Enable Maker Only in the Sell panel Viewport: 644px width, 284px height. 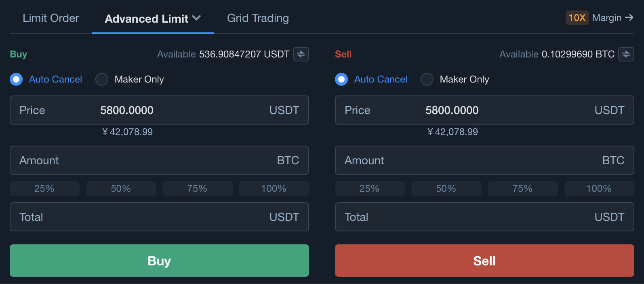tap(427, 79)
